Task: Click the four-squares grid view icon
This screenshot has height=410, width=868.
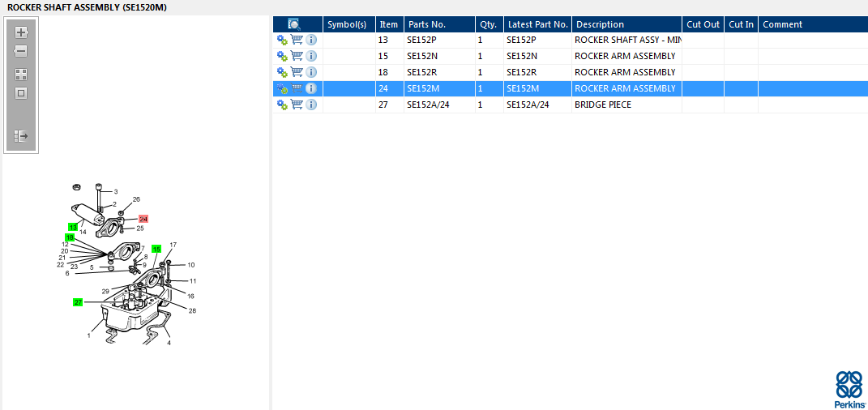Action: pyautogui.click(x=21, y=75)
